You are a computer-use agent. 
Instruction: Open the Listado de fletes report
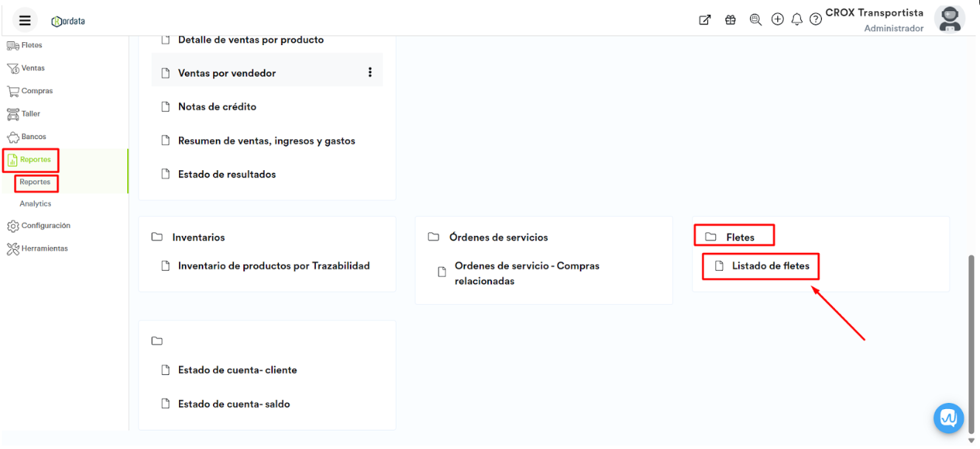click(x=770, y=266)
